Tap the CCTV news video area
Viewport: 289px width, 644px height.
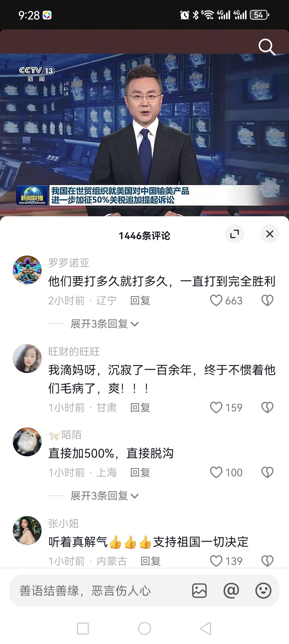[144, 135]
